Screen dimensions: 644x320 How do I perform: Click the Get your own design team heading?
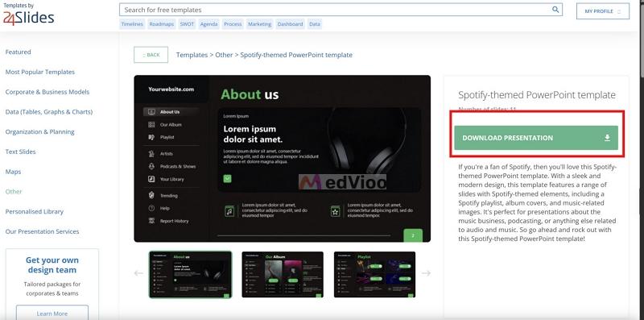click(x=52, y=265)
